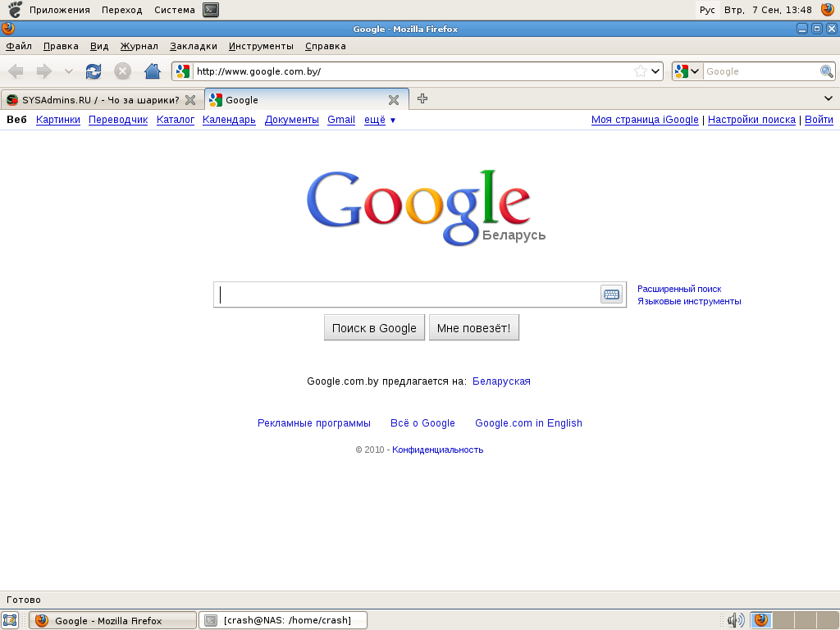
Task: Launch terminal from top panel icon
Action: click(211, 10)
